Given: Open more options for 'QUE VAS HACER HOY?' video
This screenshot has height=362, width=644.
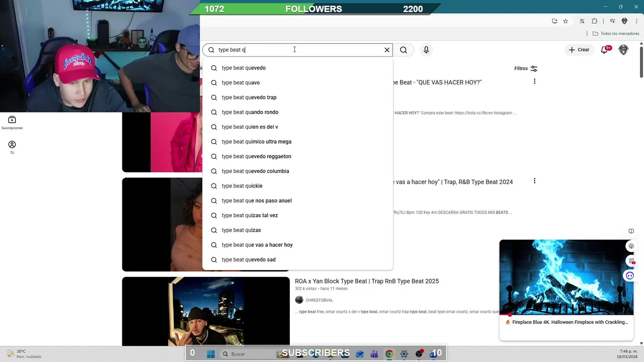Looking at the screenshot, I should click(534, 81).
